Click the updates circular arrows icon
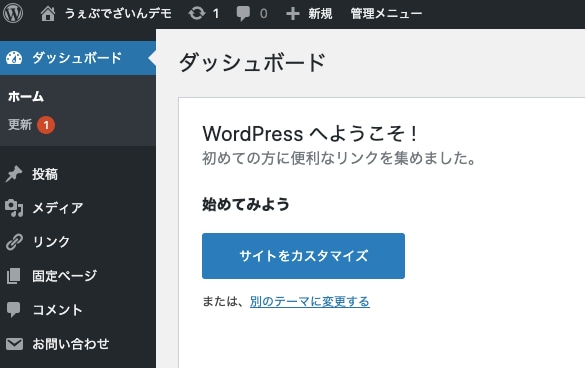The image size is (585, 368). tap(197, 14)
